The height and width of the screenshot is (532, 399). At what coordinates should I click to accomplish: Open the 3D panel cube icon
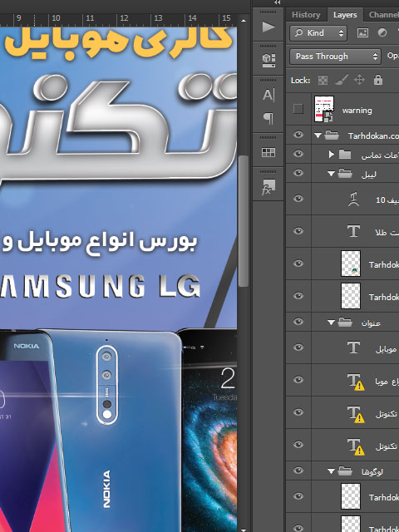(x=268, y=60)
